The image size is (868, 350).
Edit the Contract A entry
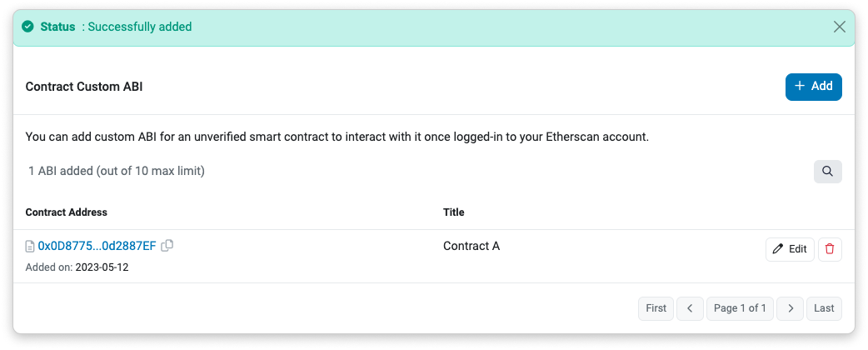pyautogui.click(x=789, y=249)
